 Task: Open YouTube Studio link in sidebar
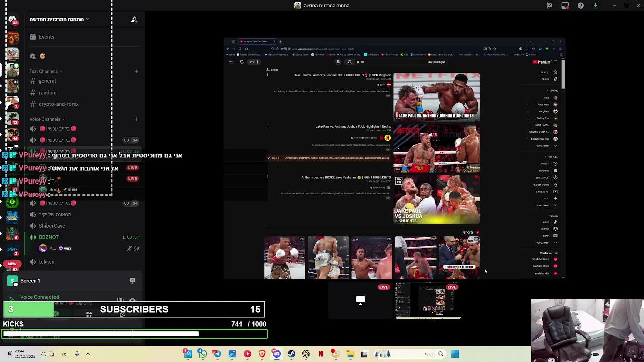(544, 259)
